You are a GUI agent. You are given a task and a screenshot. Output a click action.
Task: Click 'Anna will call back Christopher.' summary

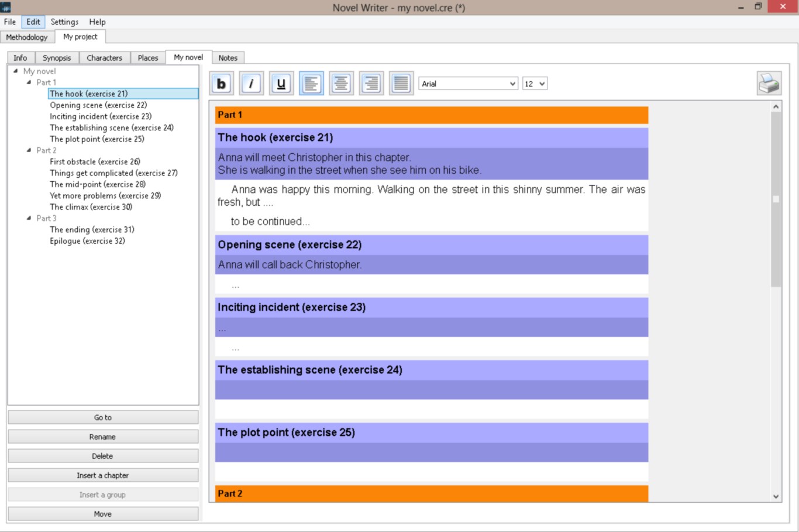point(290,265)
